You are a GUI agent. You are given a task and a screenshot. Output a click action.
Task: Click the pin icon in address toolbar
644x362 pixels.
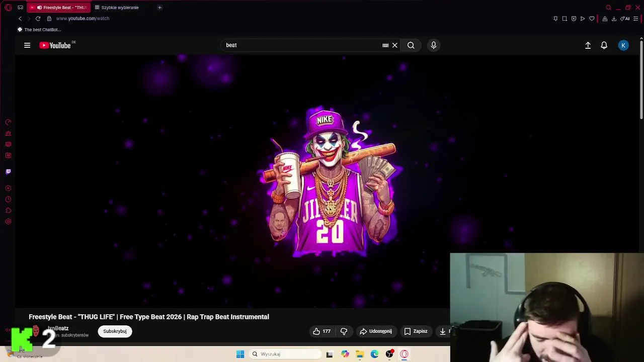coord(555,19)
